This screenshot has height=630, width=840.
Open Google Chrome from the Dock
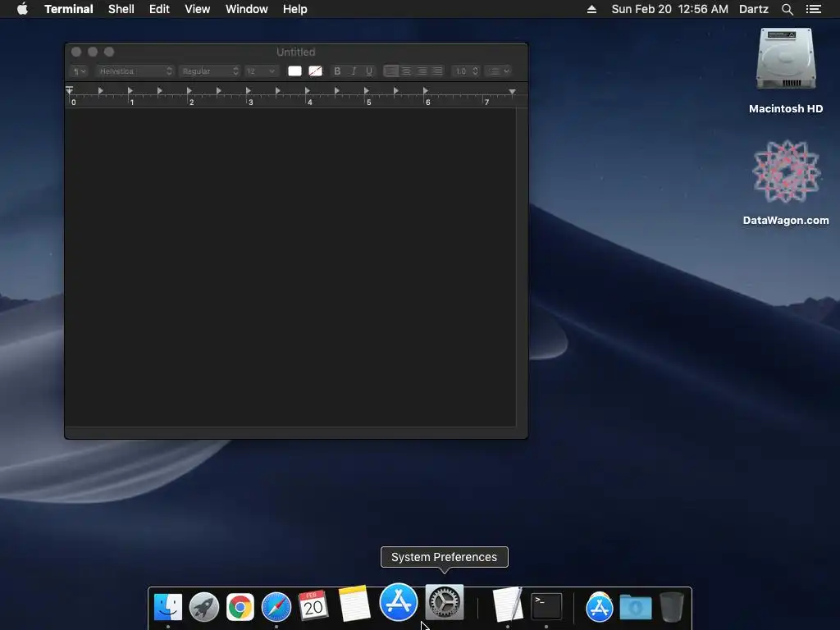(x=240, y=607)
